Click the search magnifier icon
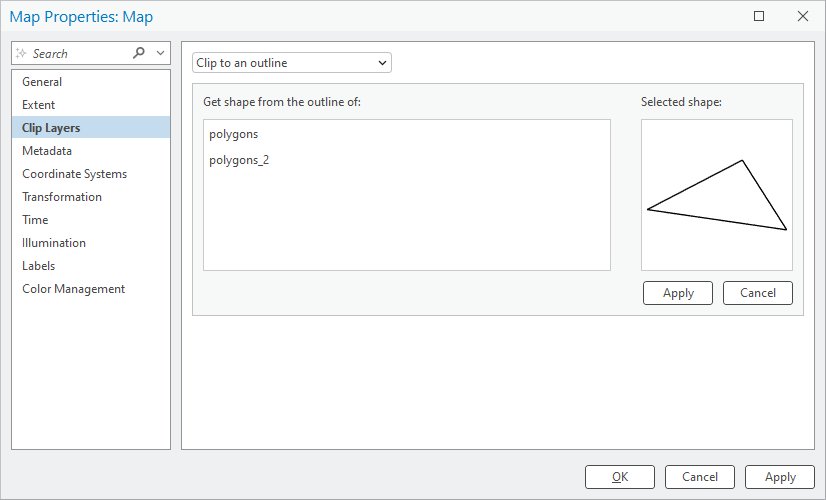The width and height of the screenshot is (826, 500). point(139,53)
